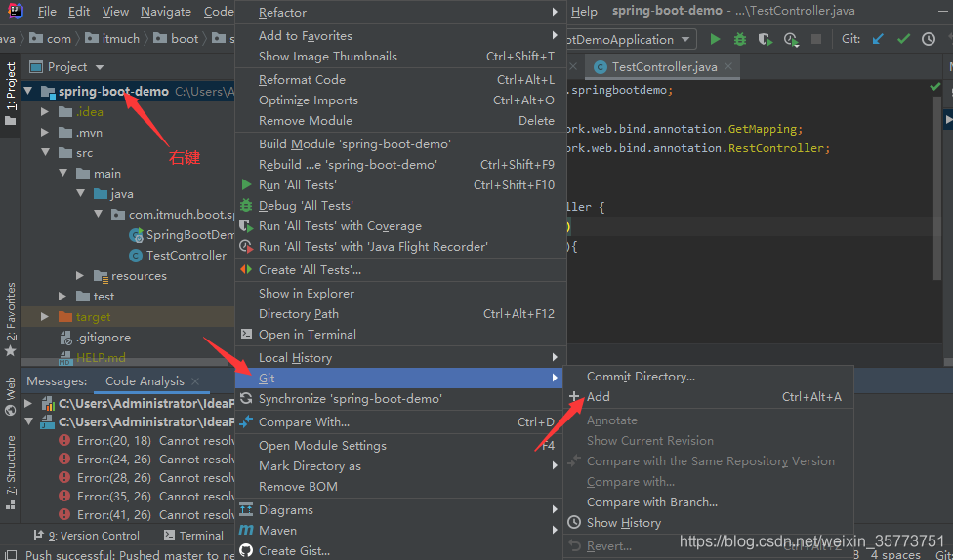Open the 9: Version Control tool window
Viewport: 953px width, 560px height.
87,536
